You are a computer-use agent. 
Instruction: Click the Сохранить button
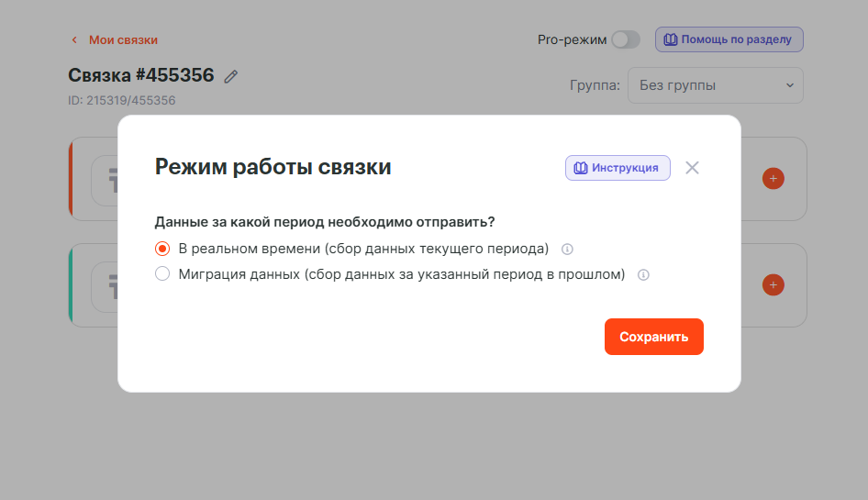click(x=653, y=337)
